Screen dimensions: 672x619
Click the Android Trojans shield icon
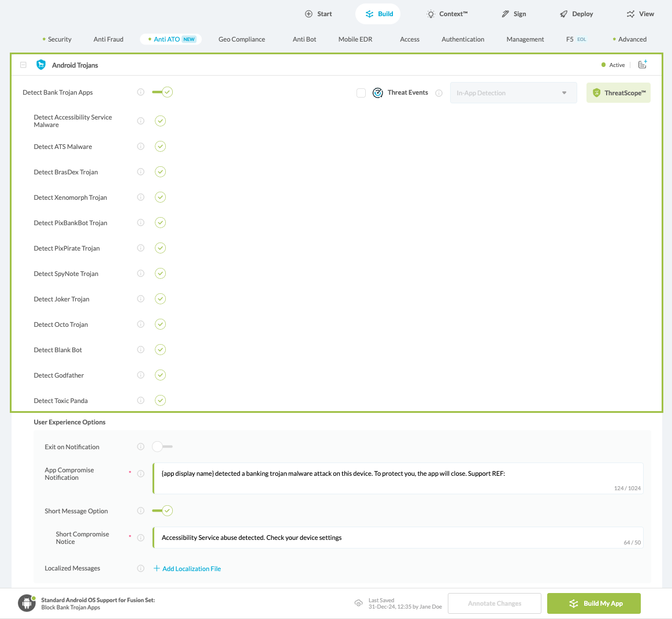[x=40, y=65]
